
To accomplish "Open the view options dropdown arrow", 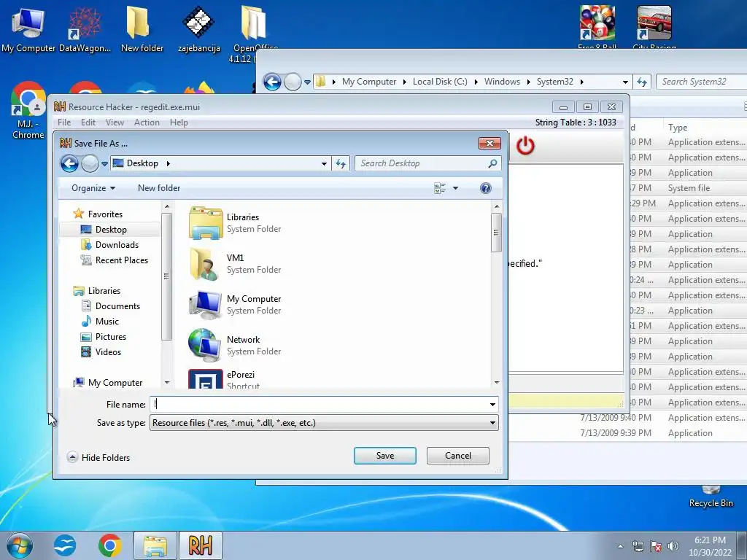I will 455,188.
